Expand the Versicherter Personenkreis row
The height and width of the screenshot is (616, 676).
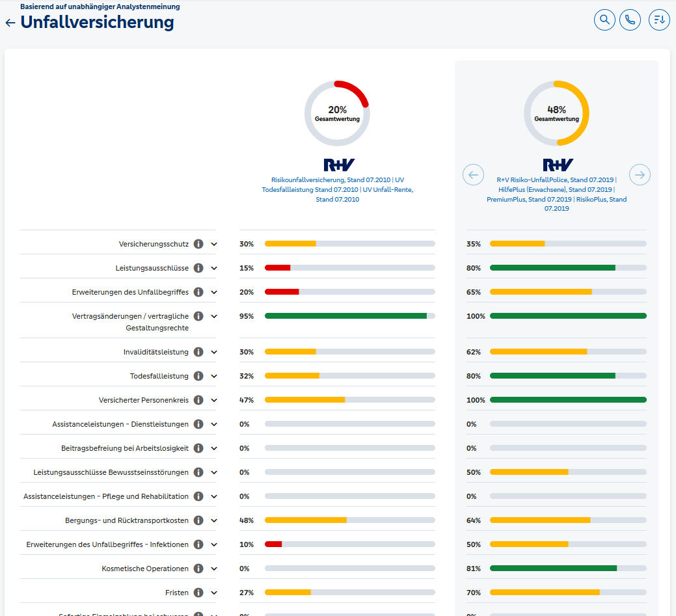214,400
